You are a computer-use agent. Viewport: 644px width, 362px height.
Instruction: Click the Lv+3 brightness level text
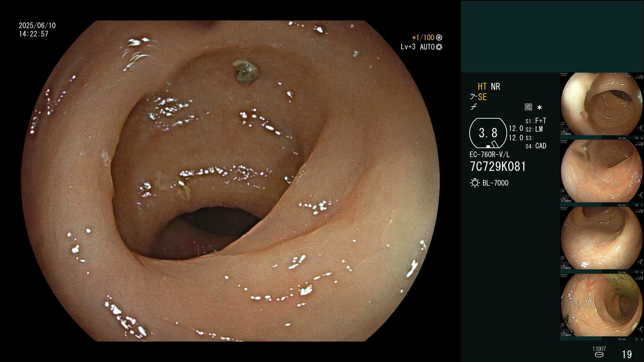tap(408, 47)
